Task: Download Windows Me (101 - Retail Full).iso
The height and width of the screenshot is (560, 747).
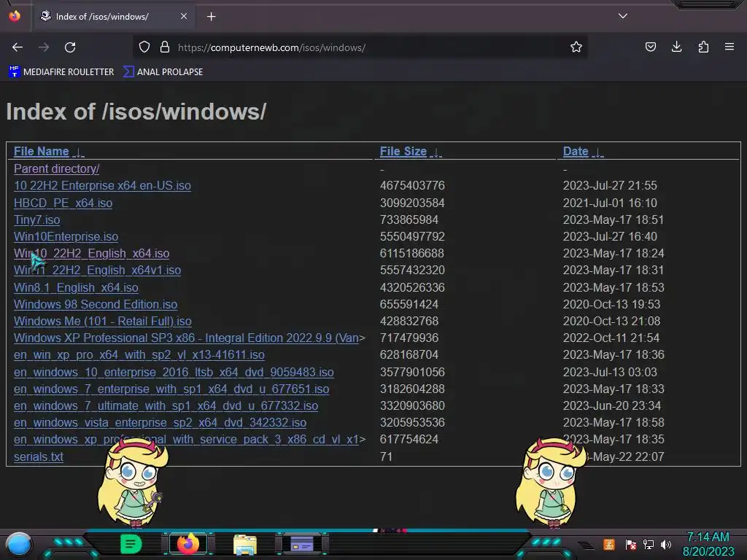Action: point(102,321)
